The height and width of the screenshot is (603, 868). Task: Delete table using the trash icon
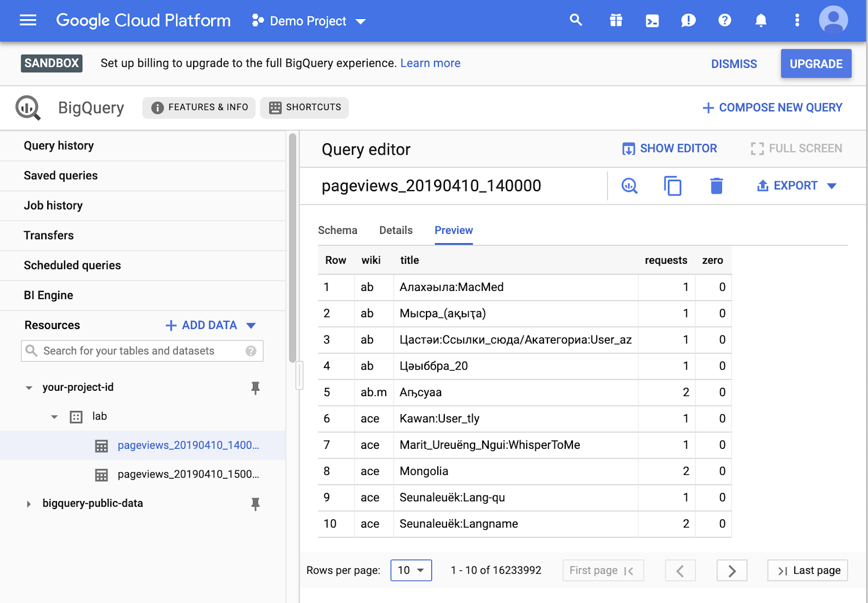pos(716,186)
